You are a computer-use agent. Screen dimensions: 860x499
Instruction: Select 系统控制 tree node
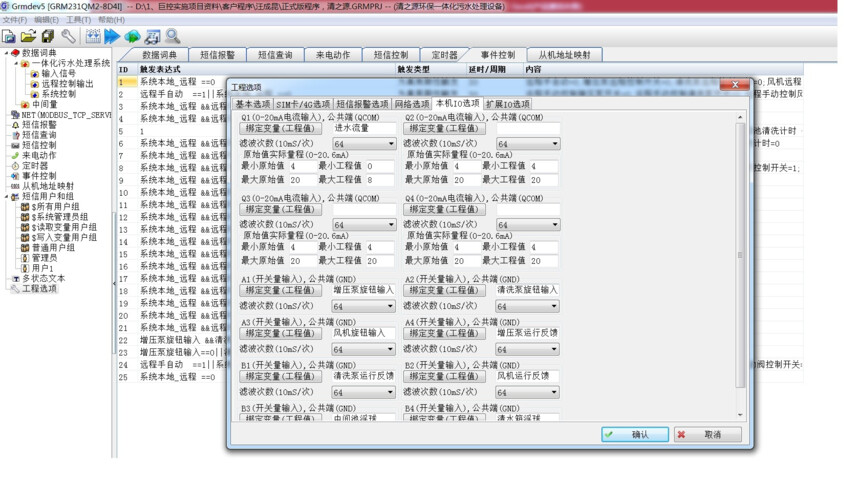(x=58, y=94)
